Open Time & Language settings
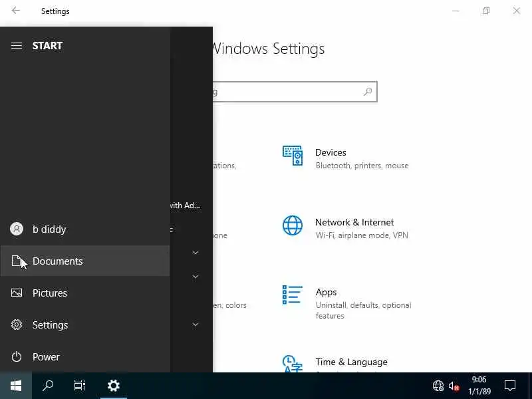 335,363
